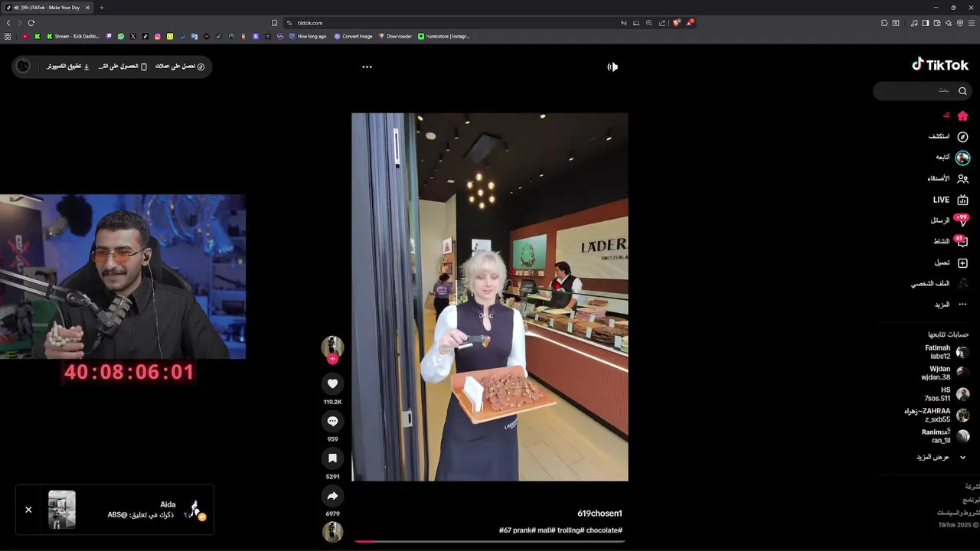Follow creator with the red plus badge
This screenshot has height=551, width=980.
[332, 359]
